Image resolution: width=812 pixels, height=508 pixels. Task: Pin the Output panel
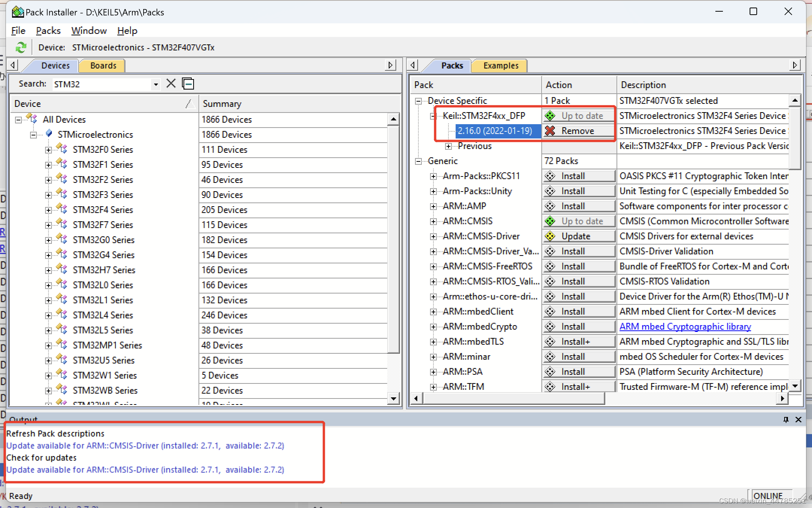[x=786, y=420]
